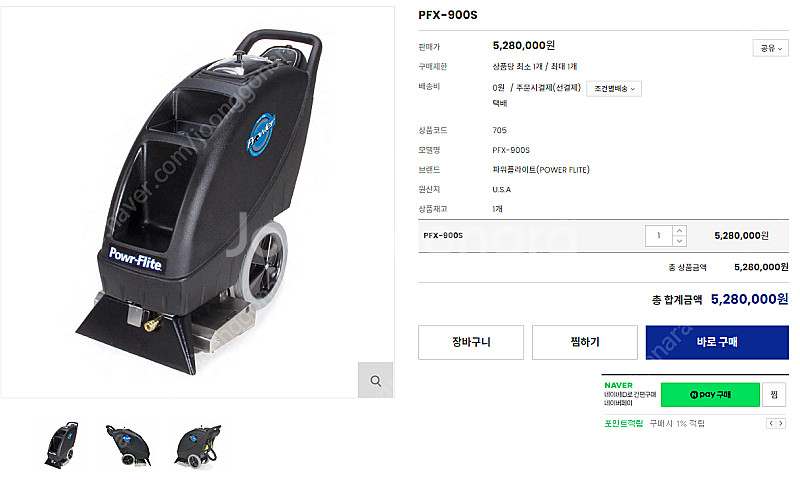Increase quantity with the up arrow
The width and height of the screenshot is (800, 481).
coord(679,231)
